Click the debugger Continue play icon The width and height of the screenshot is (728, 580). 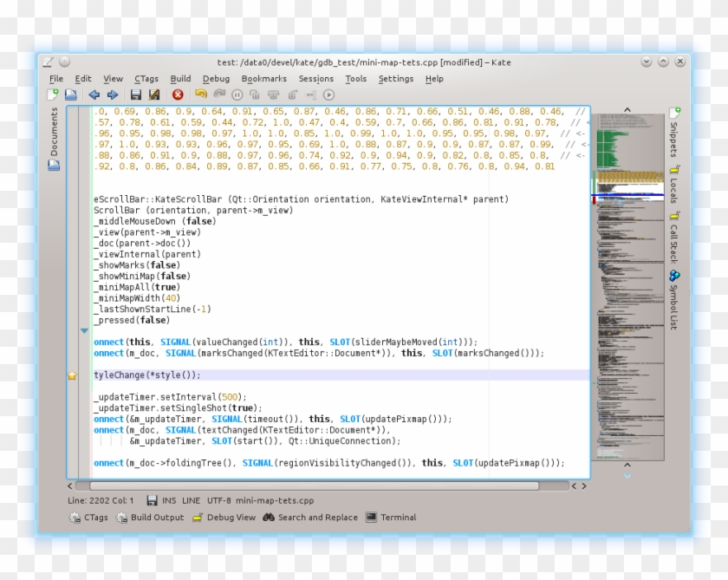tap(328, 94)
